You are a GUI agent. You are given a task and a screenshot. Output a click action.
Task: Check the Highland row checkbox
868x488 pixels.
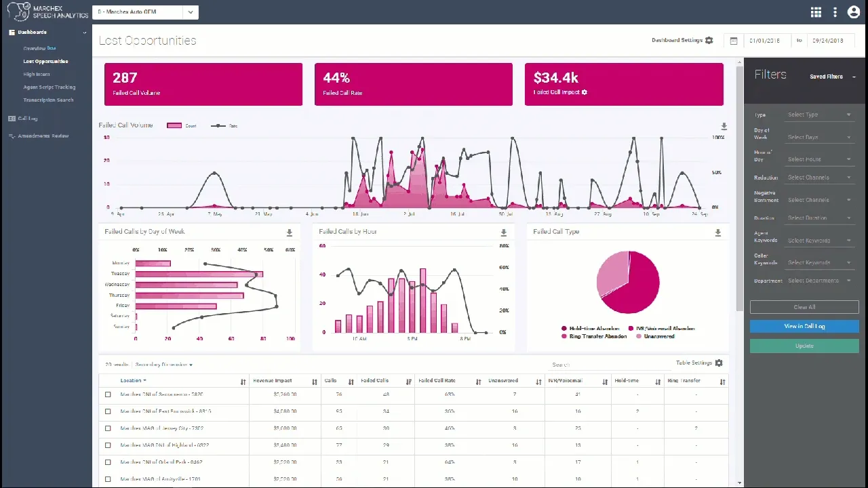tap(108, 445)
